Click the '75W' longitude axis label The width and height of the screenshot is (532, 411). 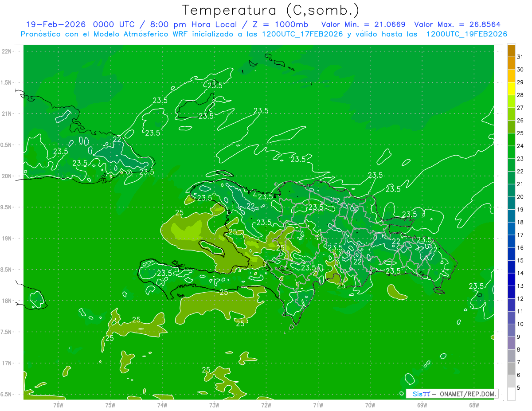110,405
